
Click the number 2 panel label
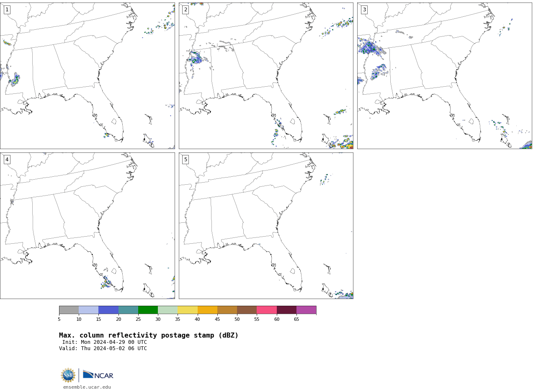click(186, 10)
